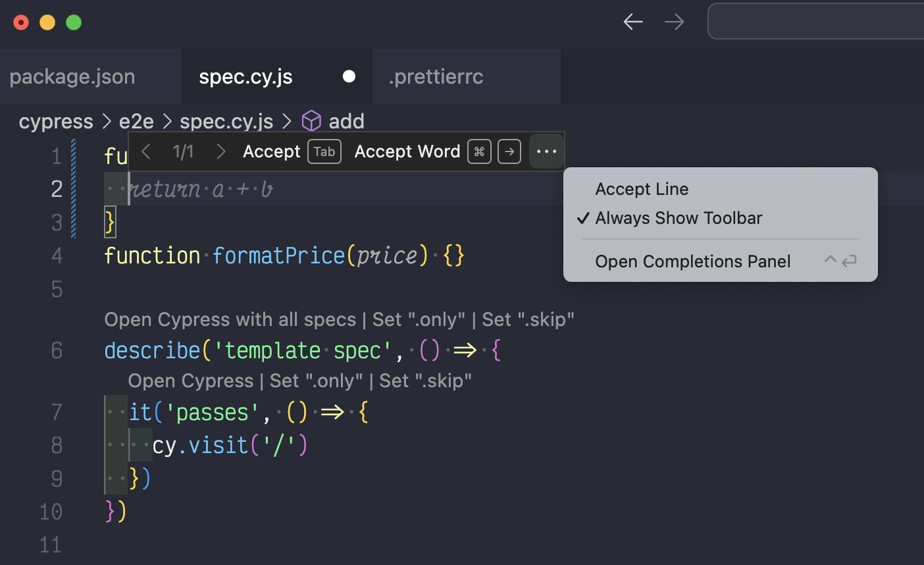
Task: Click the 1/1 suggestion counter
Action: coord(184,151)
